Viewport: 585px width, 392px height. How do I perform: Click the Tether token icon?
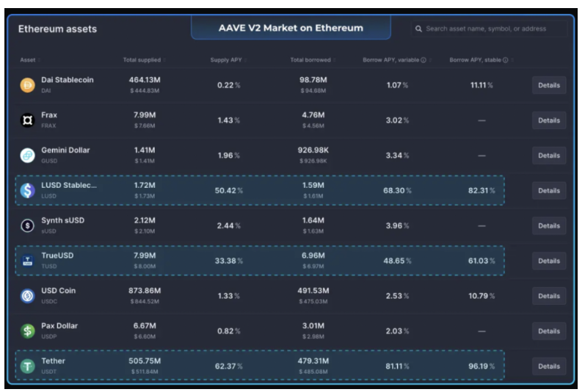point(27,366)
